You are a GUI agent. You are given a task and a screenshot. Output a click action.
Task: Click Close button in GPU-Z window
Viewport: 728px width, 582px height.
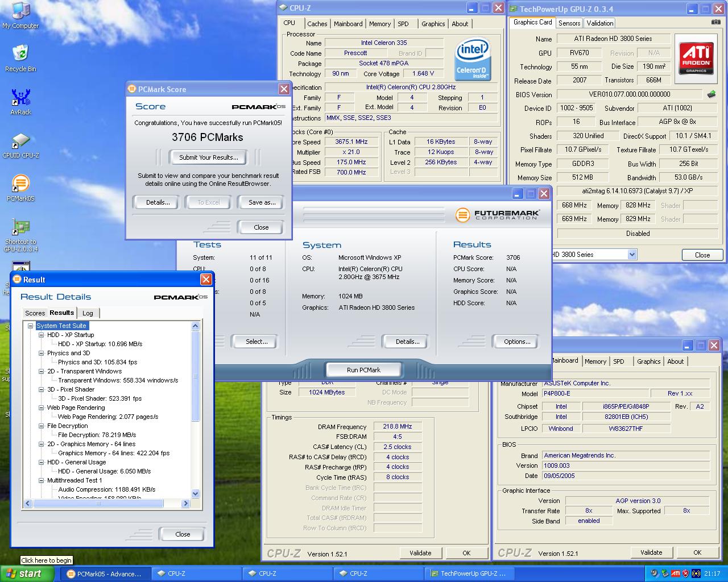702,255
